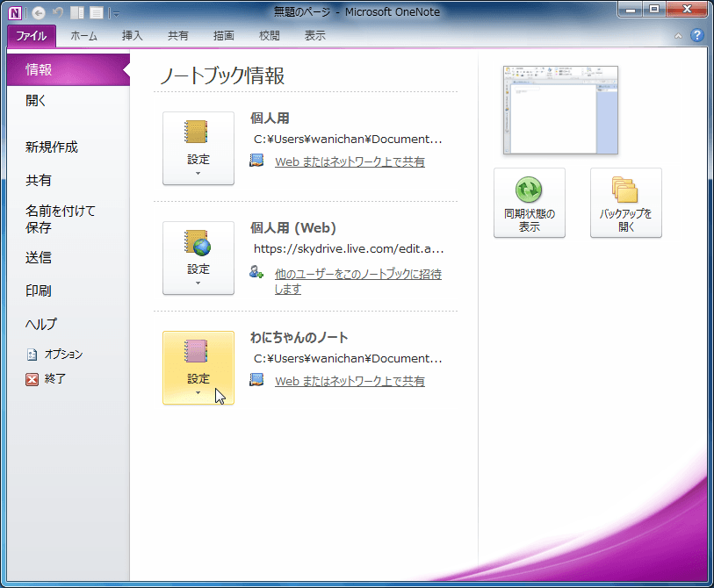This screenshot has height=588, width=714.
Task: Open オプション from the sidebar
Action: click(x=54, y=354)
